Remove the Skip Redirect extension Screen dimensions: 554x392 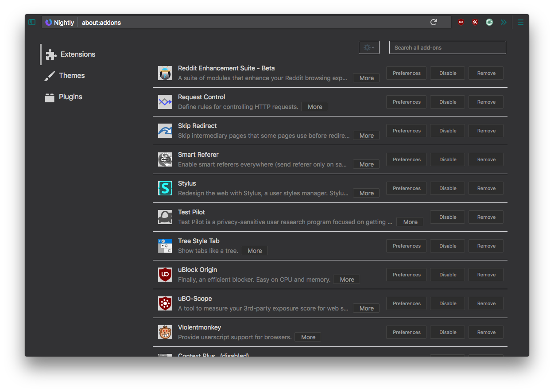click(x=486, y=131)
